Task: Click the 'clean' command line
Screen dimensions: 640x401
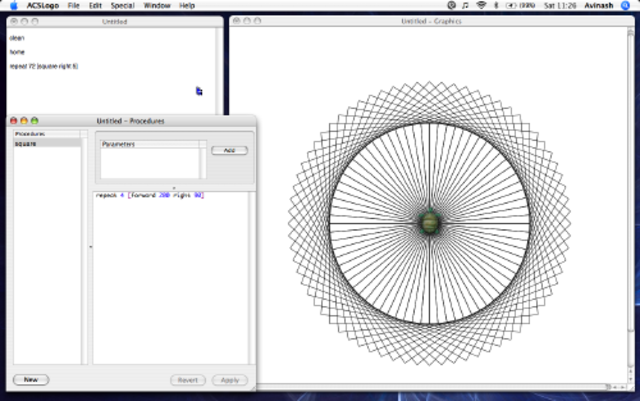Action: coord(17,38)
